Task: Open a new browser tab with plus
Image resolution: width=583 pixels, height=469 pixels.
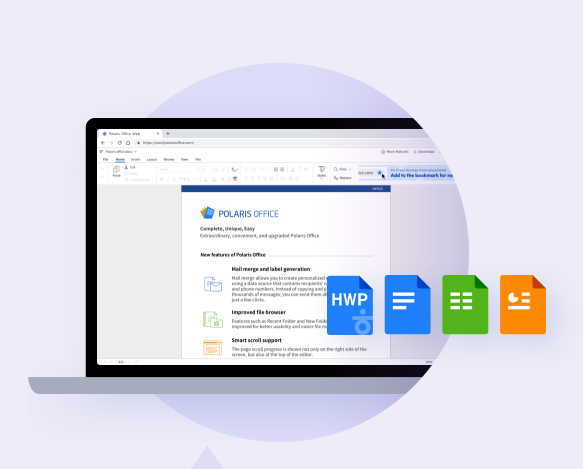Action: 168,134
